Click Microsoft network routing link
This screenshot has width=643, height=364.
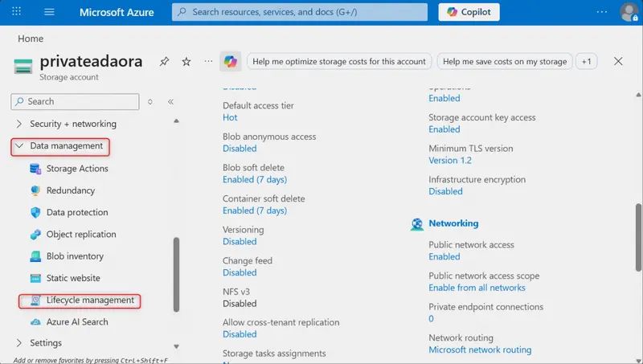click(x=480, y=350)
